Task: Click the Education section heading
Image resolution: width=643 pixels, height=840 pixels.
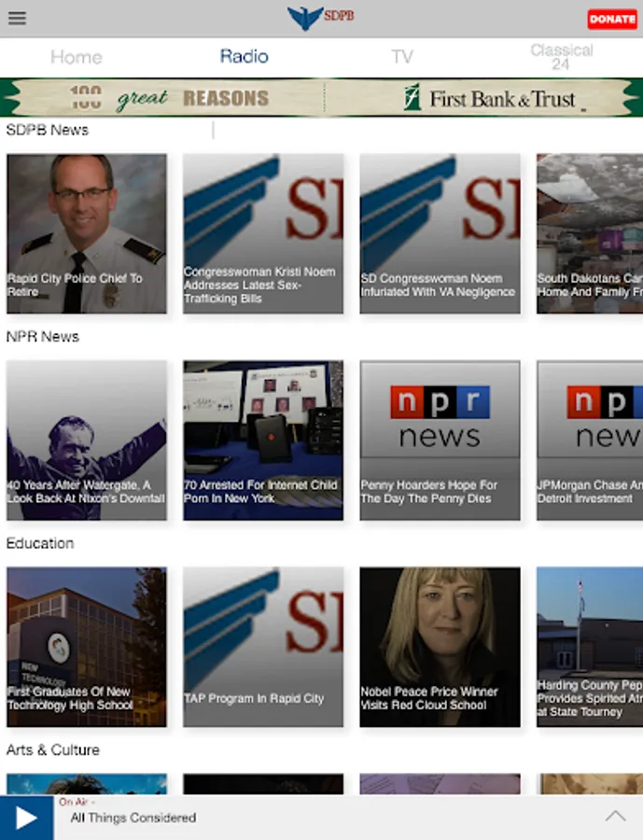Action: (40, 544)
